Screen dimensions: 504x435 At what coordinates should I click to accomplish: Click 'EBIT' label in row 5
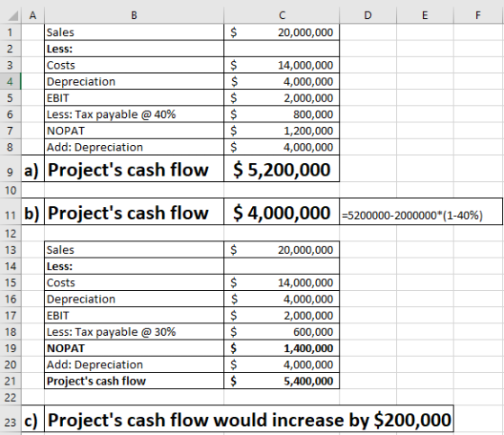(134, 98)
